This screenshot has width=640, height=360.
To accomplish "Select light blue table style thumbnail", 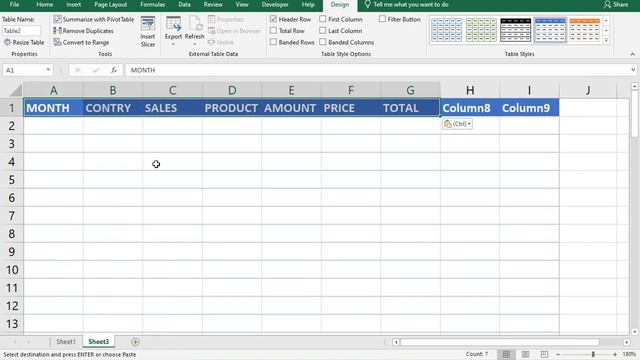I will pyautogui.click(x=447, y=30).
